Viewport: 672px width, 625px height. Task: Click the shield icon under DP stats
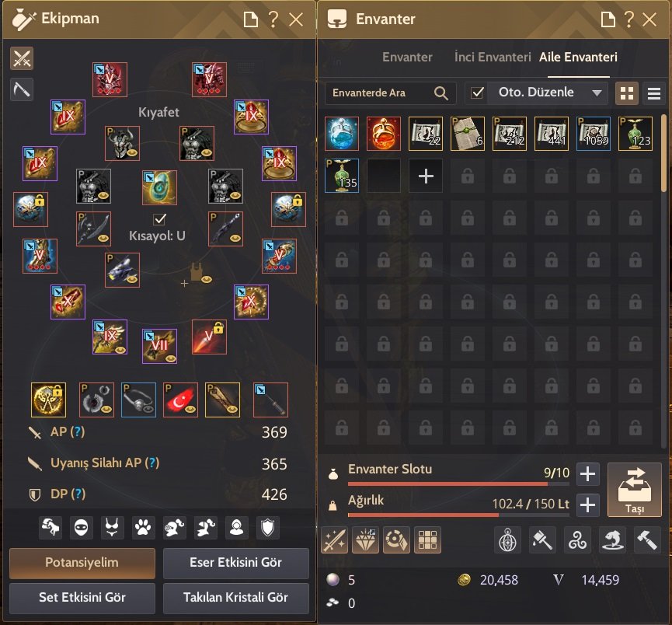(x=267, y=527)
